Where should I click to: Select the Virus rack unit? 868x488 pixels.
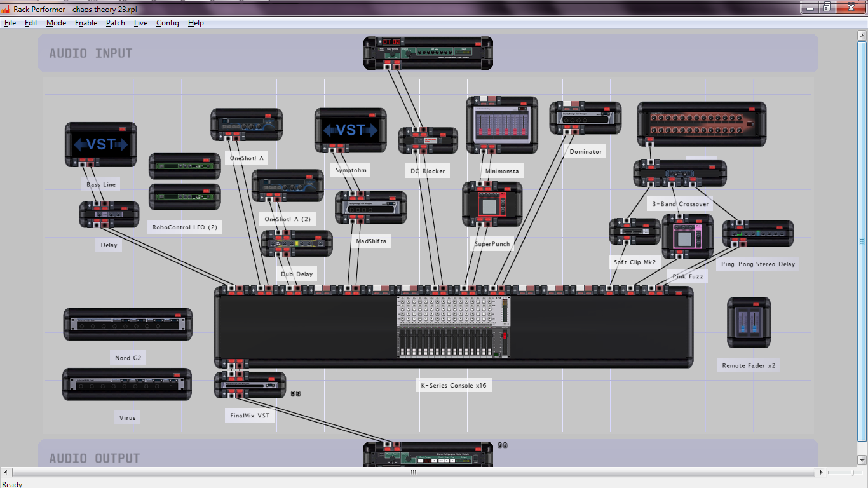(x=127, y=384)
